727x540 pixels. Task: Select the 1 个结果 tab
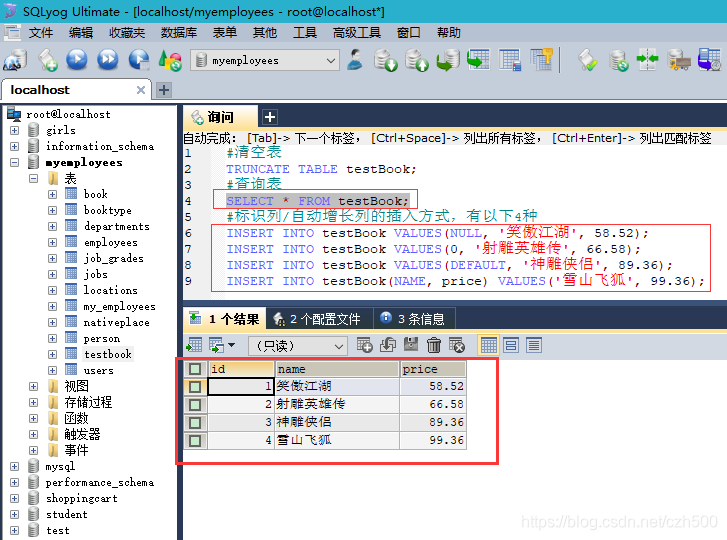click(x=224, y=318)
